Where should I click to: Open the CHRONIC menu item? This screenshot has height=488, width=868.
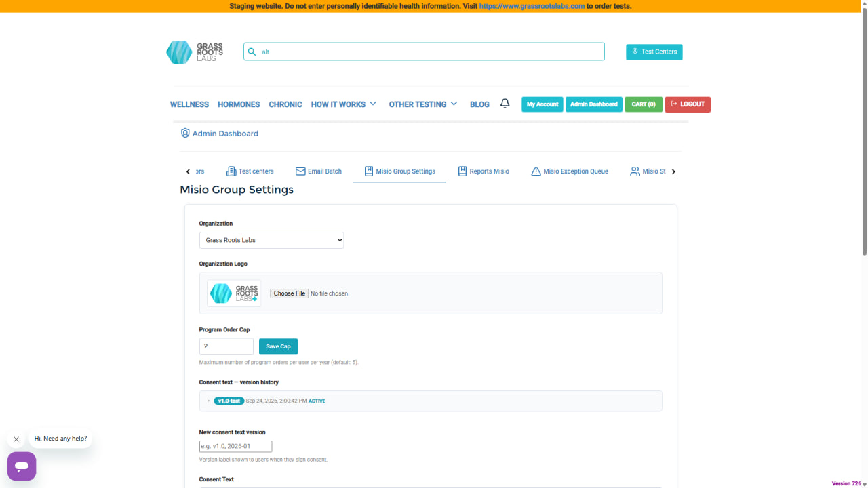pyautogui.click(x=285, y=104)
